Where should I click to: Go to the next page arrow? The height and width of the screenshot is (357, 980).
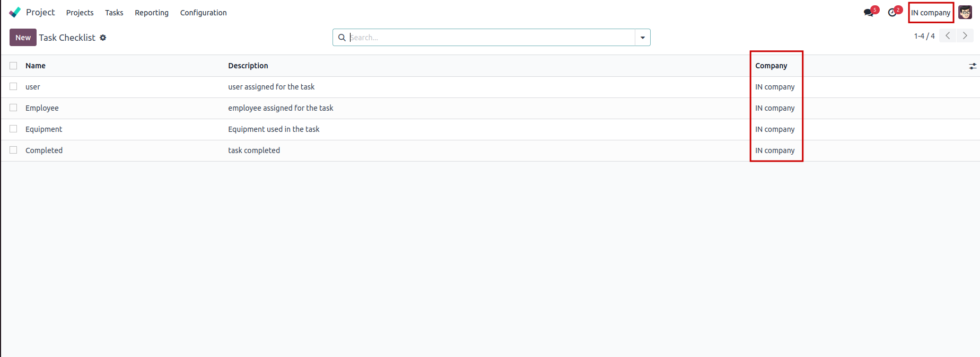965,35
